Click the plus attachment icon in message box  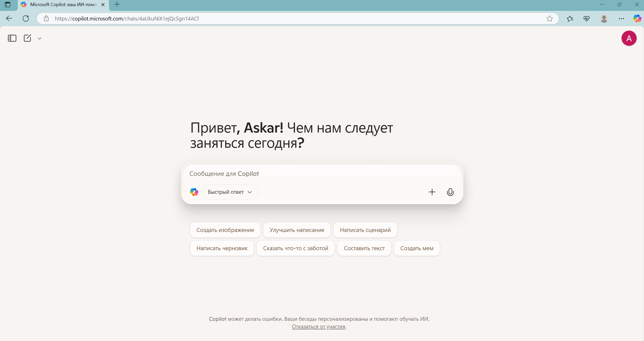click(x=432, y=192)
